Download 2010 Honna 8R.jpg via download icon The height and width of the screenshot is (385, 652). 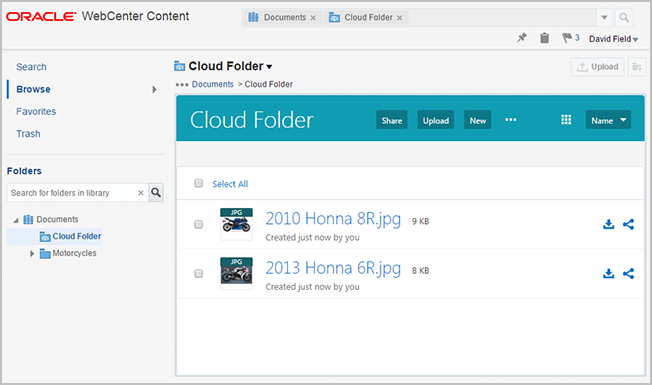[x=608, y=225]
